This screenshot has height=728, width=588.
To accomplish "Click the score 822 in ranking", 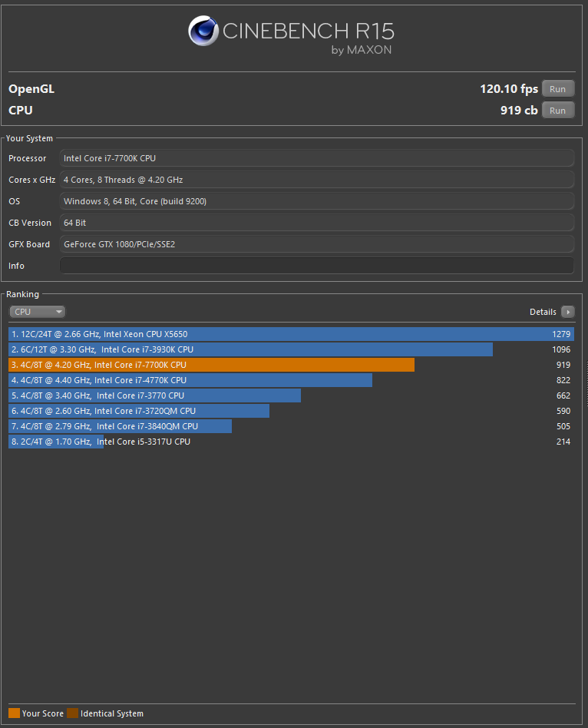I will tap(563, 380).
